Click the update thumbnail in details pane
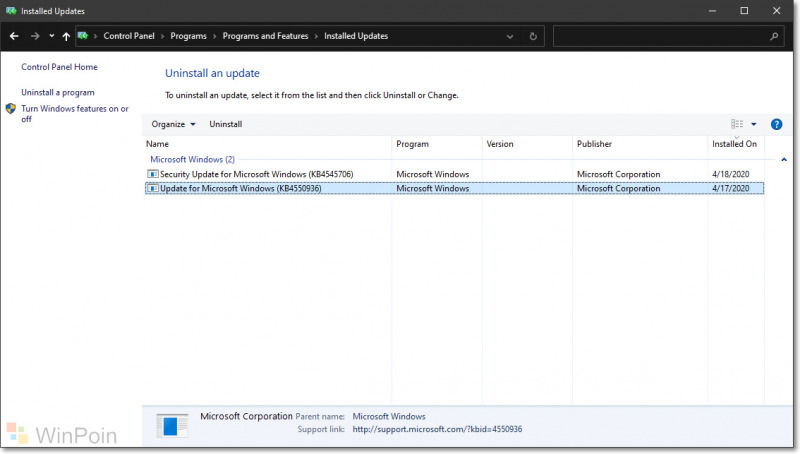This screenshot has height=454, width=800. [x=172, y=425]
